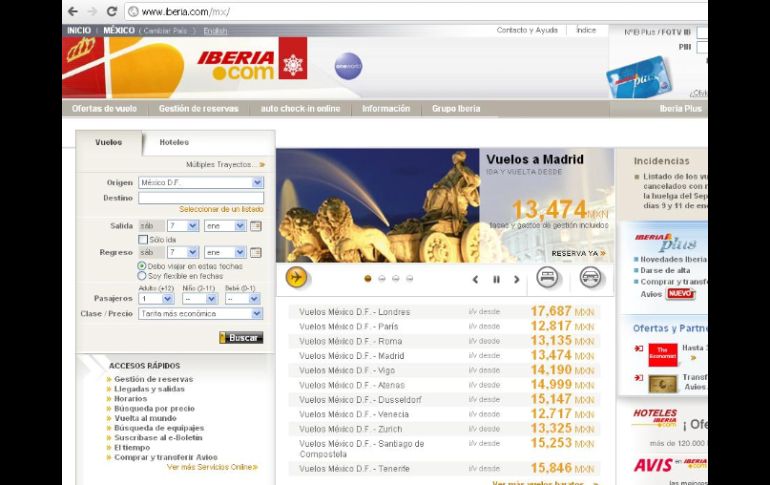770x485 pixels.
Task: Open the Regreso date calendar icon
Action: tap(255, 253)
